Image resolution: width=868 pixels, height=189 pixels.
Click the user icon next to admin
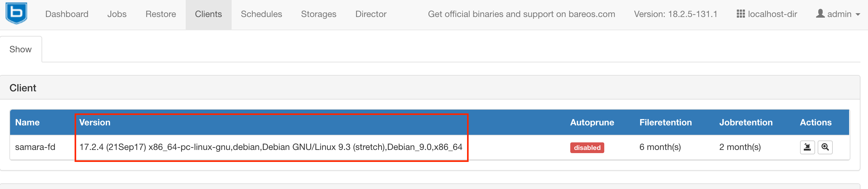820,14
